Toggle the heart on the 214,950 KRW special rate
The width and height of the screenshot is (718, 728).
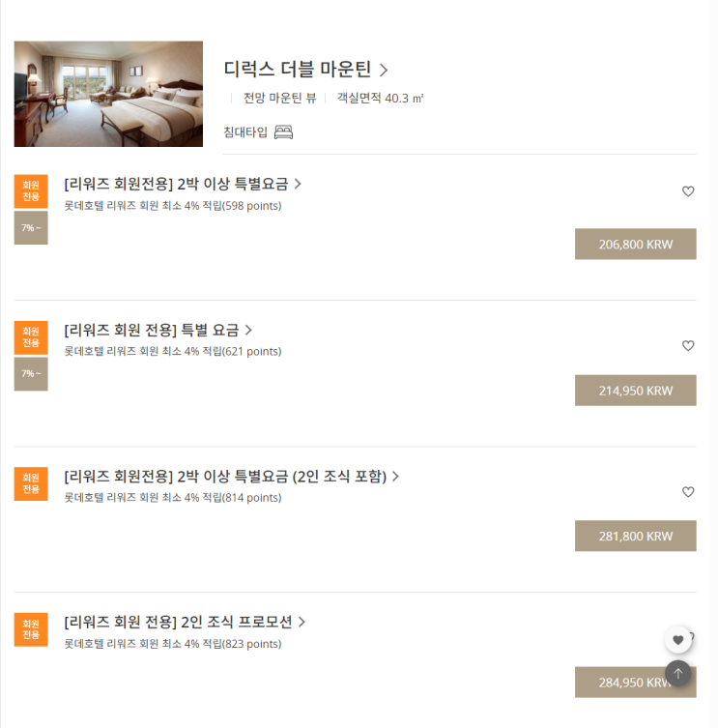688,346
